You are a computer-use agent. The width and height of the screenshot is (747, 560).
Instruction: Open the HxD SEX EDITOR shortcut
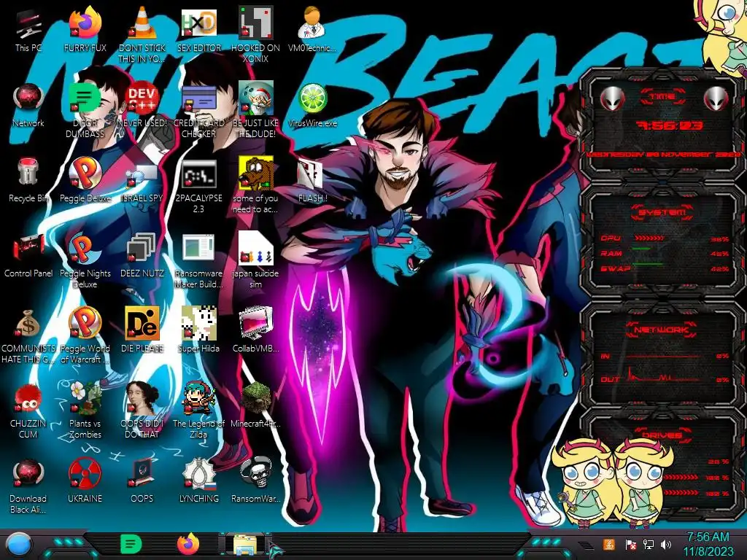[198, 31]
